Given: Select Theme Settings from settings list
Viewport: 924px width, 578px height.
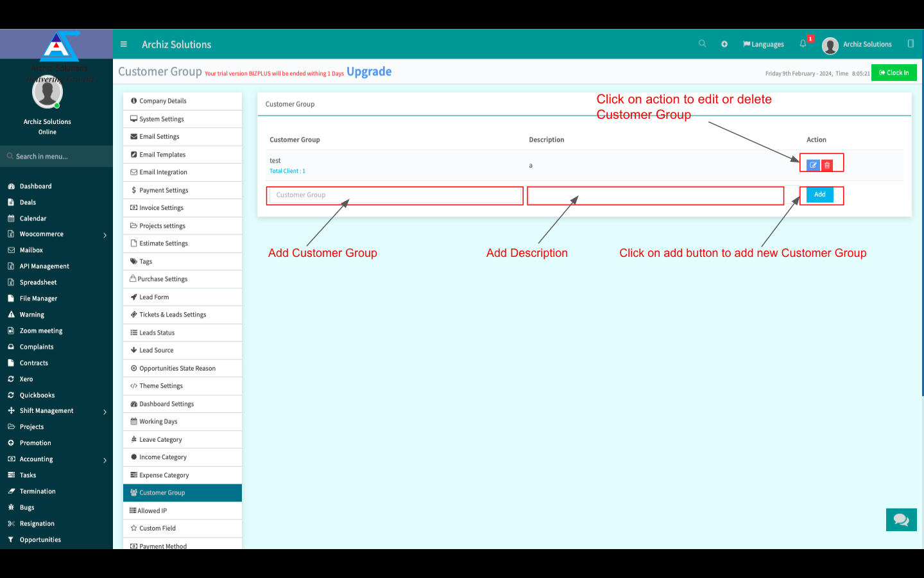Looking at the screenshot, I should pos(161,386).
